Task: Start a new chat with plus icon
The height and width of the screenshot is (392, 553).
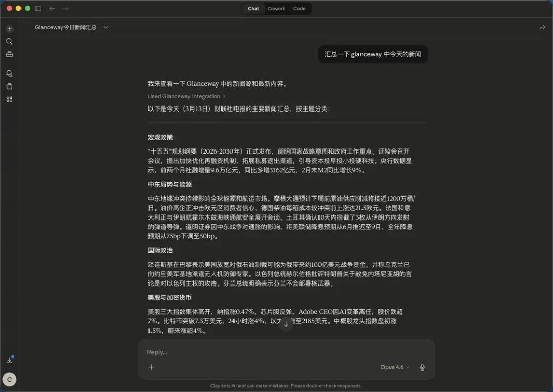Action: pyautogui.click(x=10, y=29)
